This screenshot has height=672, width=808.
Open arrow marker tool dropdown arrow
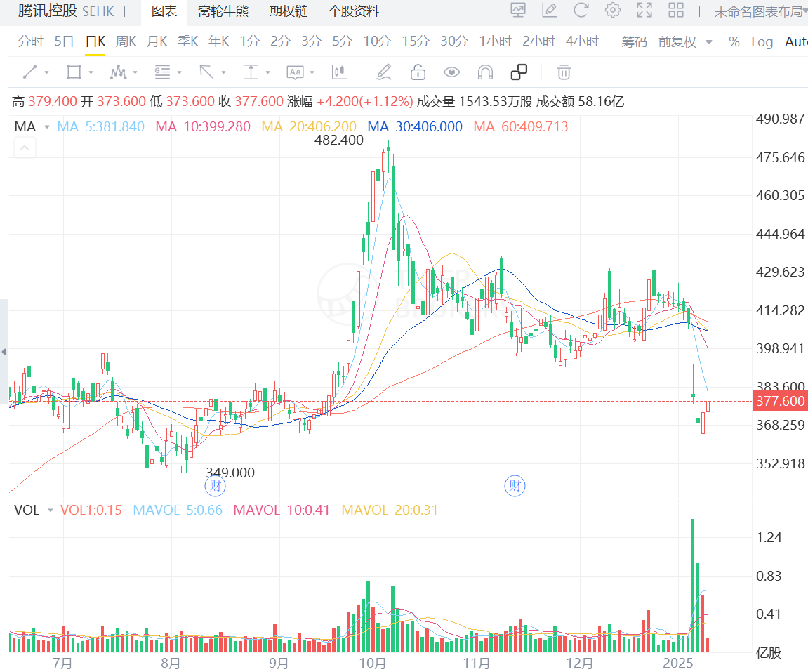click(224, 72)
